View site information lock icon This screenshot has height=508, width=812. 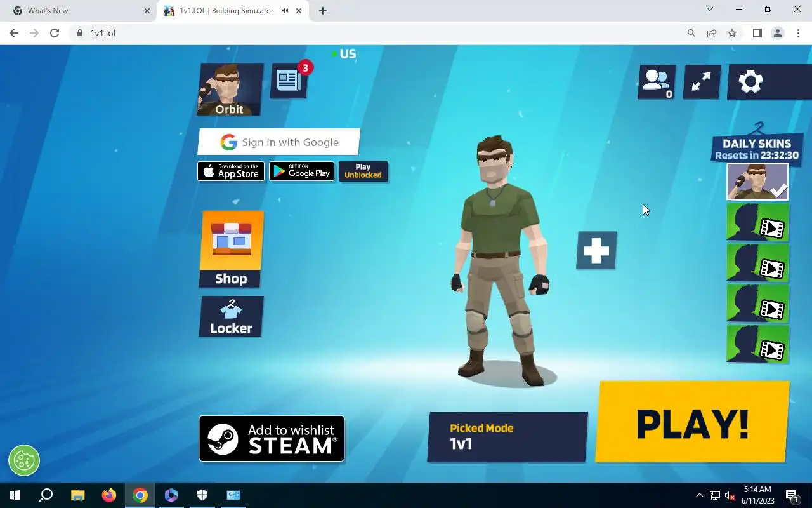pos(80,33)
